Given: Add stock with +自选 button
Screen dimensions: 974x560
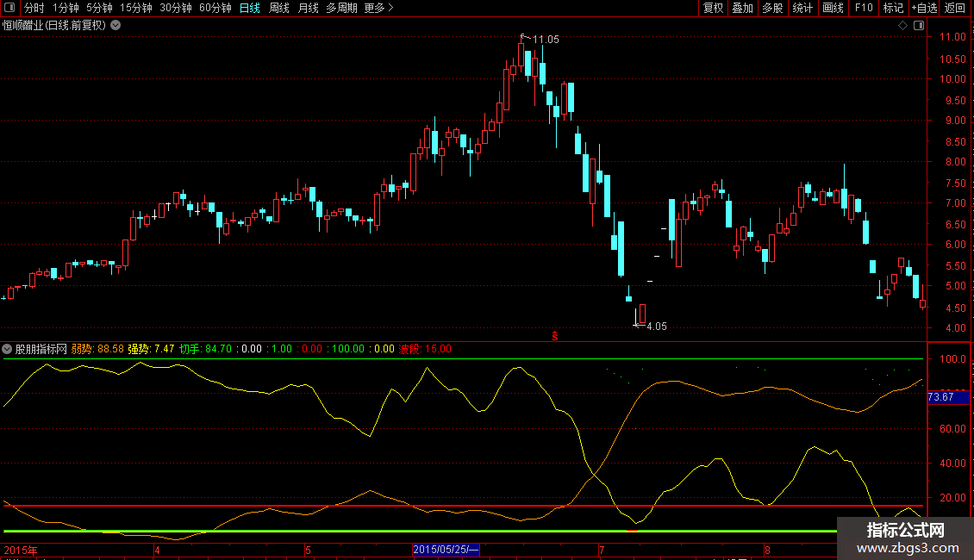Looking at the screenshot, I should [x=924, y=8].
